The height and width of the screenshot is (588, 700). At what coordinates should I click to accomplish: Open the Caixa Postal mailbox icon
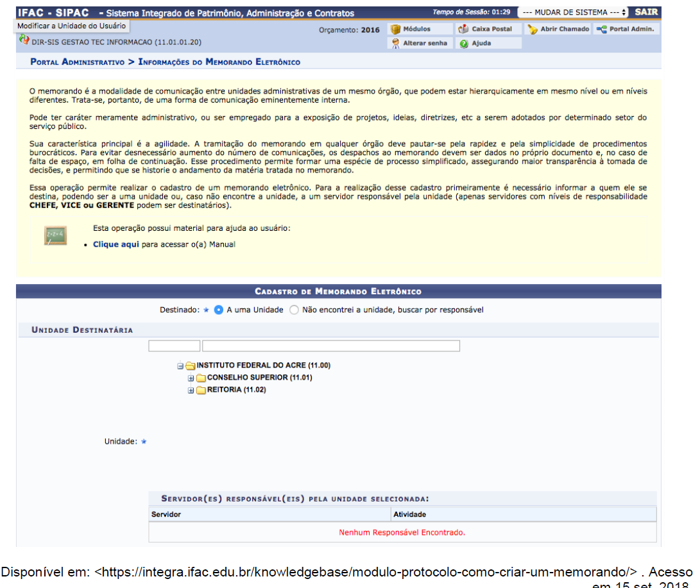tap(464, 29)
